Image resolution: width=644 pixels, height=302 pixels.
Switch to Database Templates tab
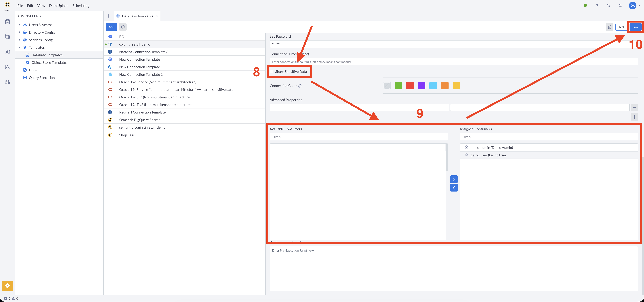[x=137, y=16]
